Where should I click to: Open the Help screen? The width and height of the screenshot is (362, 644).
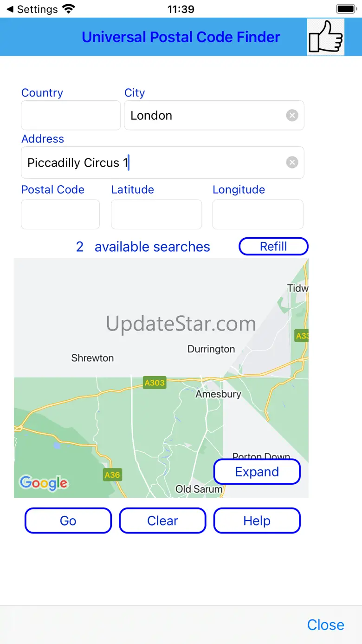tap(257, 521)
